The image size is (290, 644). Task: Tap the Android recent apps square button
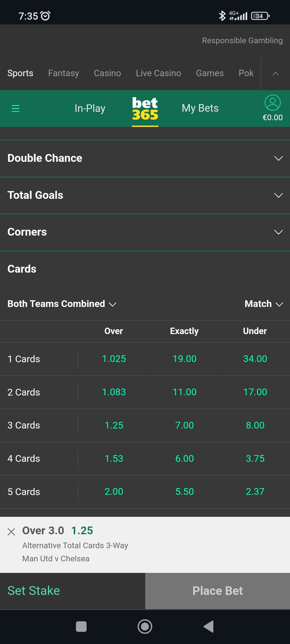pos(81,627)
